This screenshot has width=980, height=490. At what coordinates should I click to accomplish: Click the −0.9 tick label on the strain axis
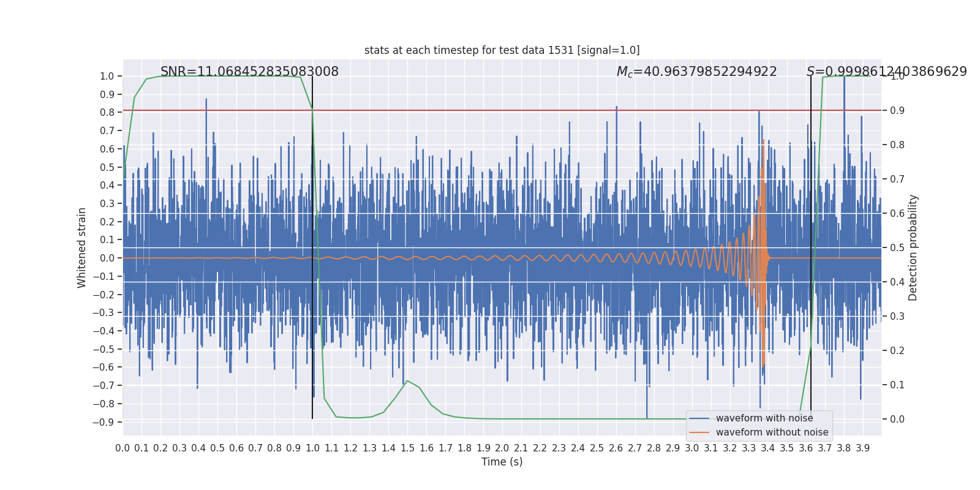pyautogui.click(x=104, y=422)
